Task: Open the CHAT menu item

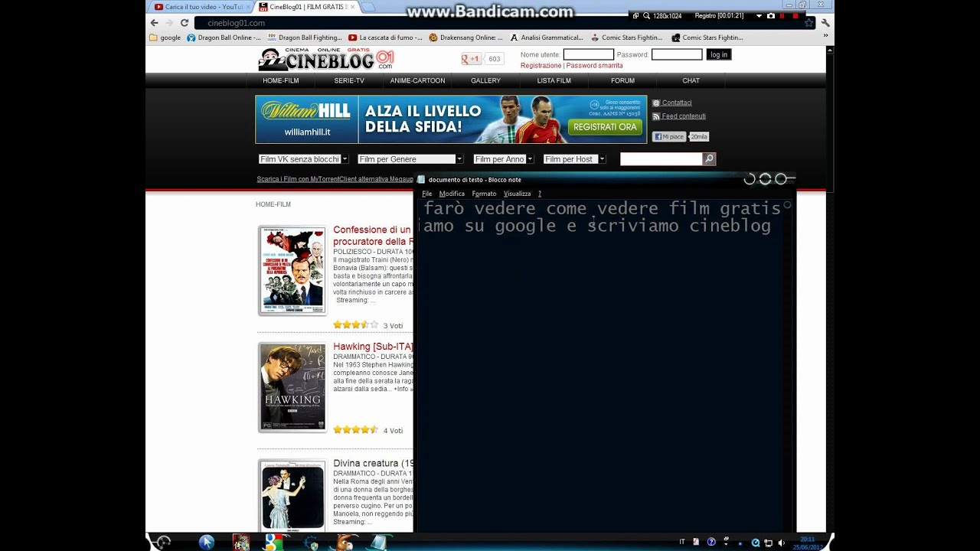Action: coord(691,80)
